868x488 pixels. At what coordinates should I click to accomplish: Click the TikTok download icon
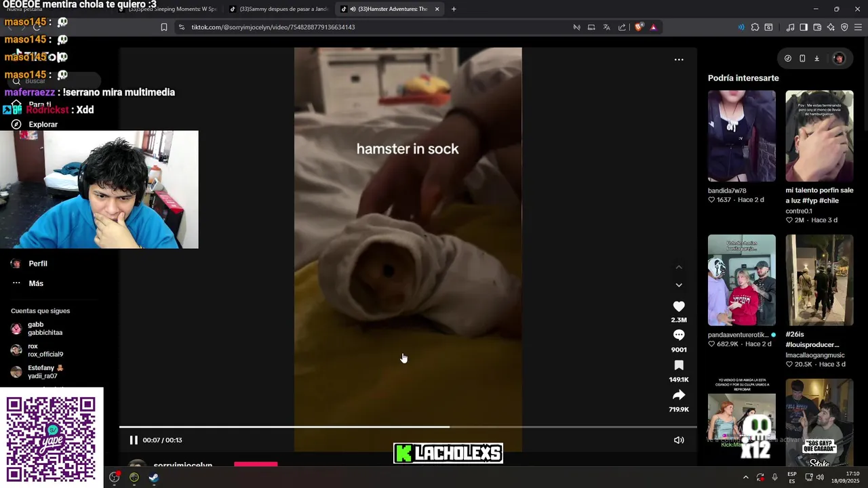tap(816, 58)
